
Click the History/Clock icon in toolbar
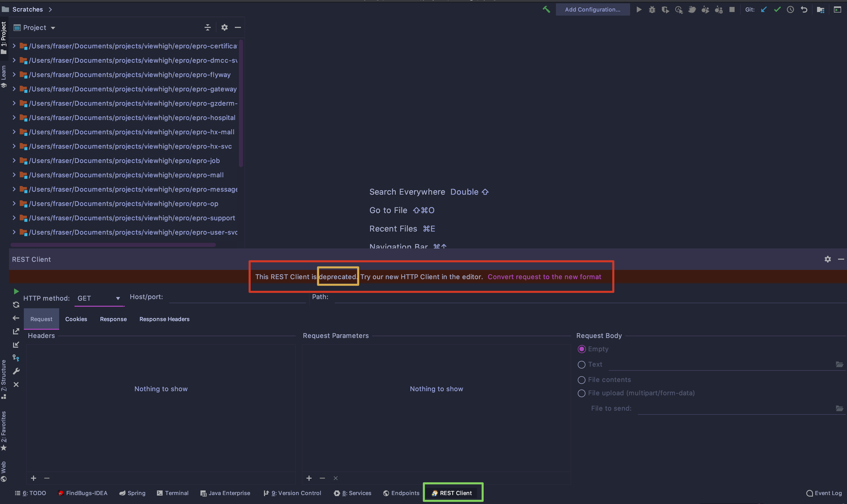pos(791,9)
